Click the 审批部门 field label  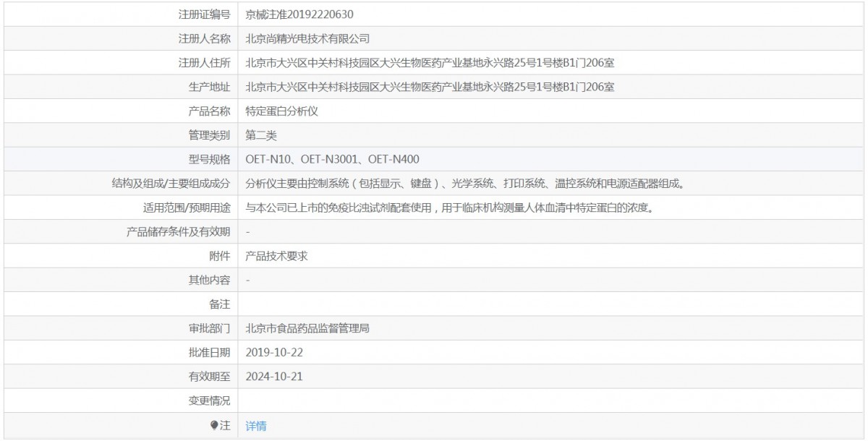click(x=209, y=328)
